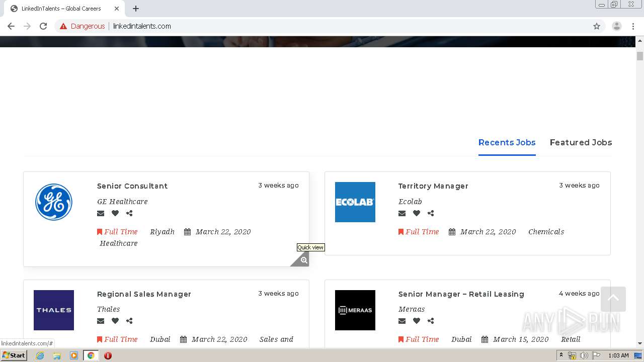644x362 pixels.
Task: Share the Meraas Senior Manager job
Action: click(x=431, y=321)
